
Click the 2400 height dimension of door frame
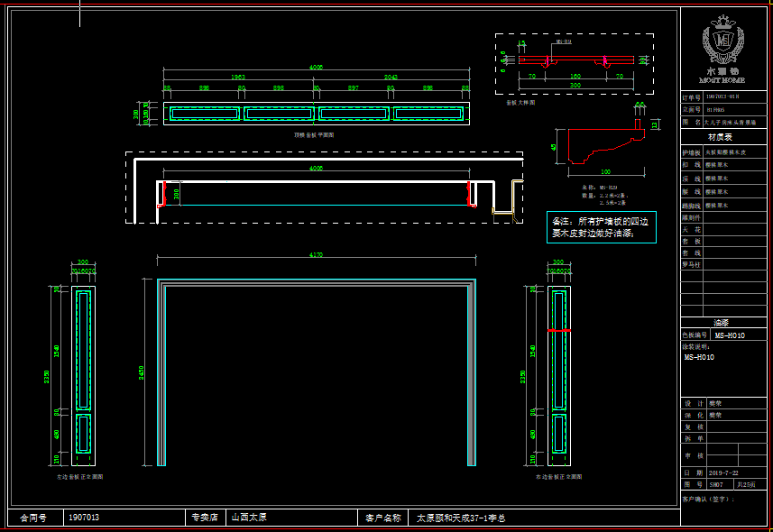pyautogui.click(x=142, y=371)
